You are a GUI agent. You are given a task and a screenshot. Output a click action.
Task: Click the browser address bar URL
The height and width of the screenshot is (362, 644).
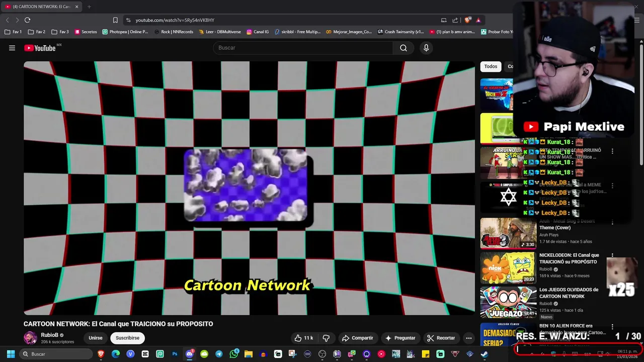point(175,20)
